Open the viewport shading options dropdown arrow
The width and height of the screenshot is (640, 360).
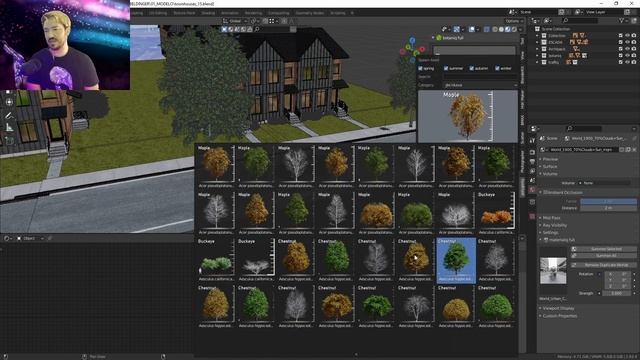[520, 29]
